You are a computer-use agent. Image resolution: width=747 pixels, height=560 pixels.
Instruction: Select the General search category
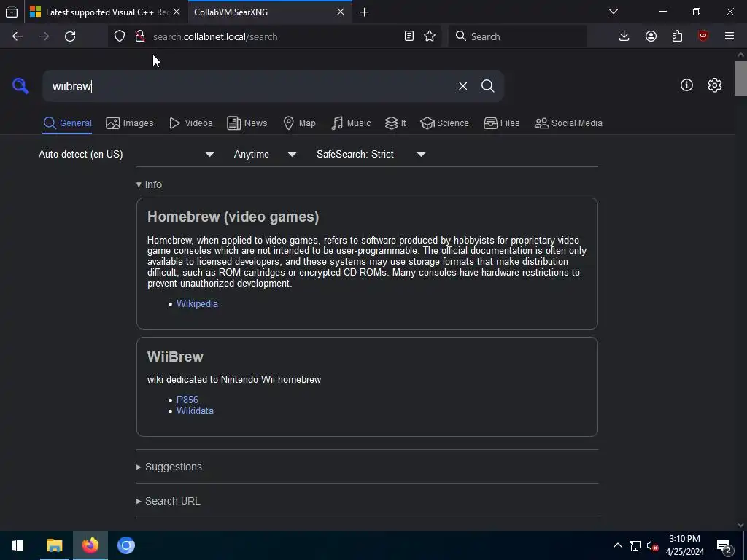67,123
